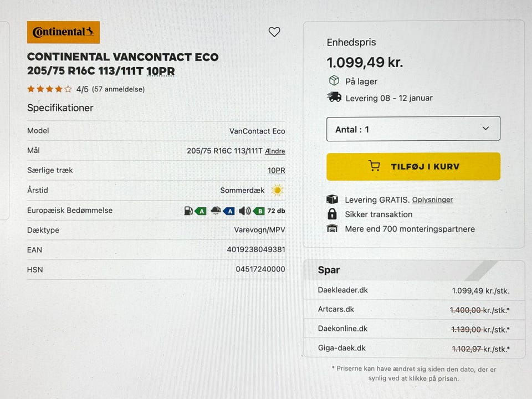Click the Antal dropdown chevron arrow

485,129
